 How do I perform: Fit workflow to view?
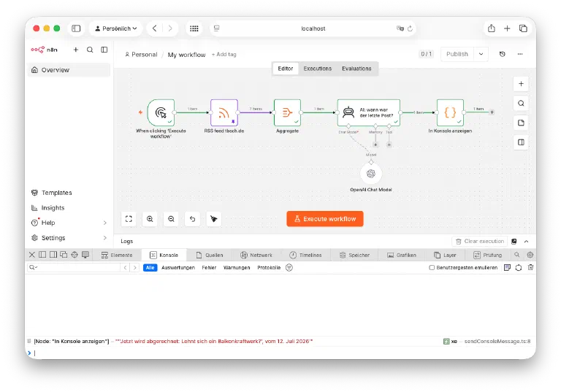coord(129,219)
